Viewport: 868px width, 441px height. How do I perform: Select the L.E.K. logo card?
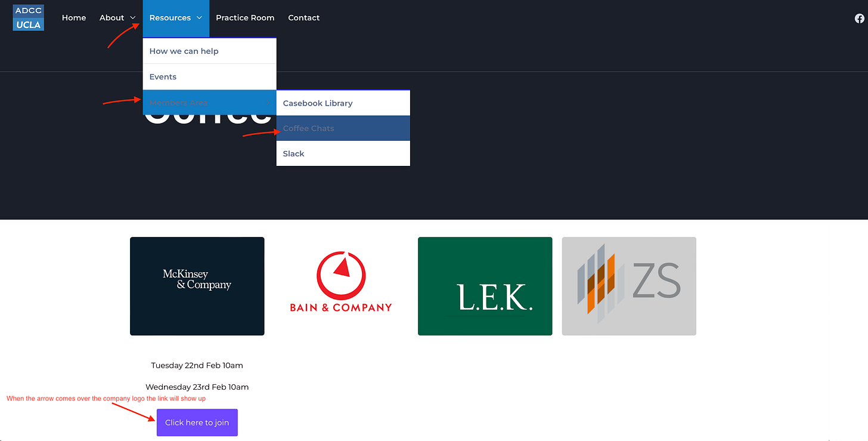click(485, 286)
